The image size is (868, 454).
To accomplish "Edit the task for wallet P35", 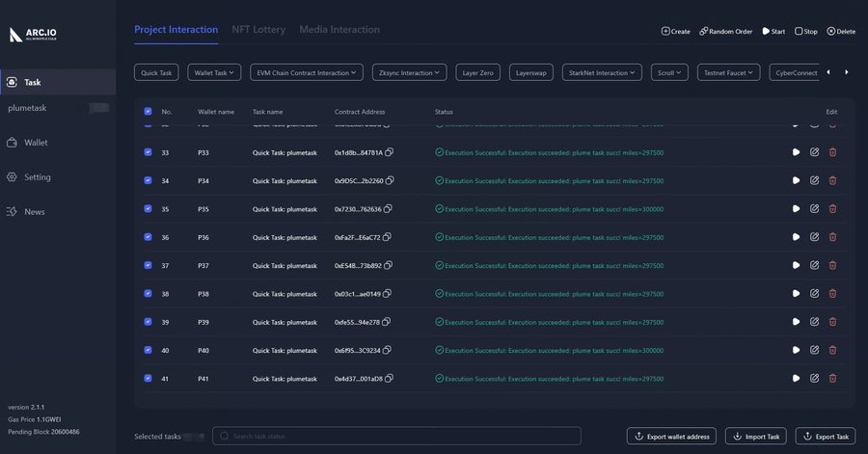I will point(815,209).
